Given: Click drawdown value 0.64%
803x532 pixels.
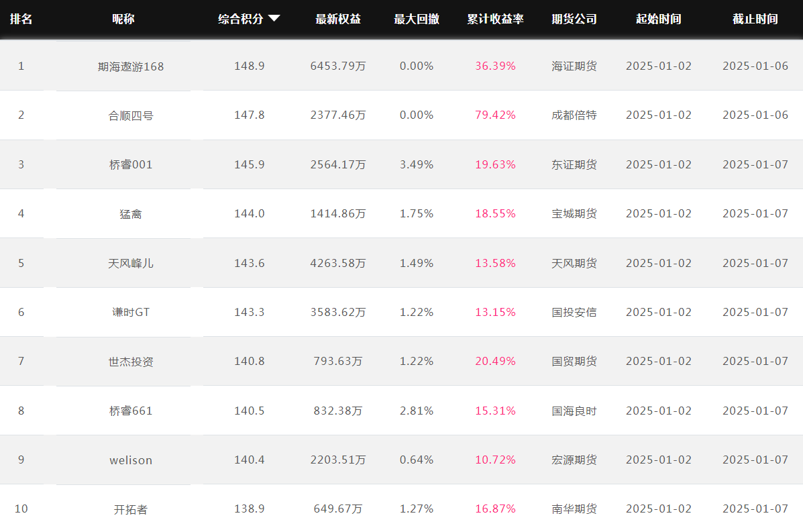Looking at the screenshot, I should click(x=417, y=460).
